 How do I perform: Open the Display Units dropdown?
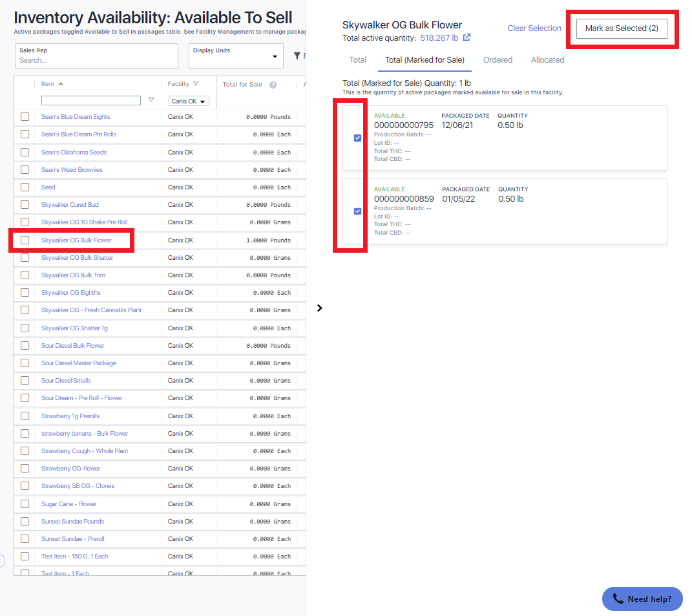pos(236,56)
